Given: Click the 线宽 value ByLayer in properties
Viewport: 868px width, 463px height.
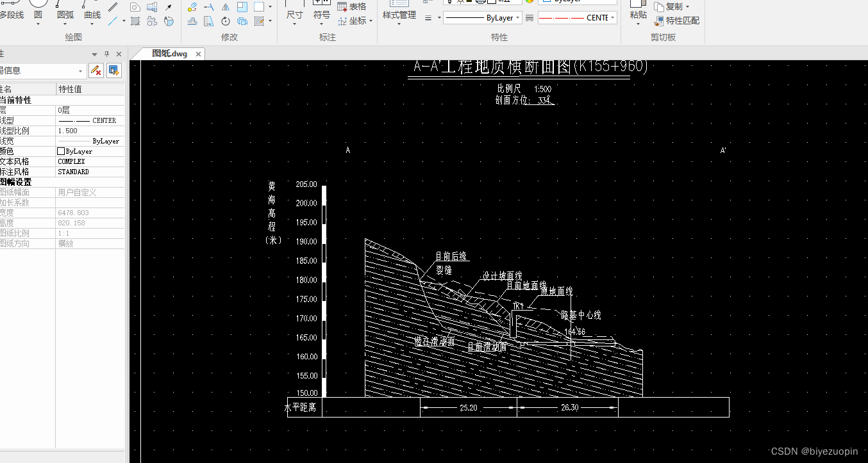Looking at the screenshot, I should point(88,141).
